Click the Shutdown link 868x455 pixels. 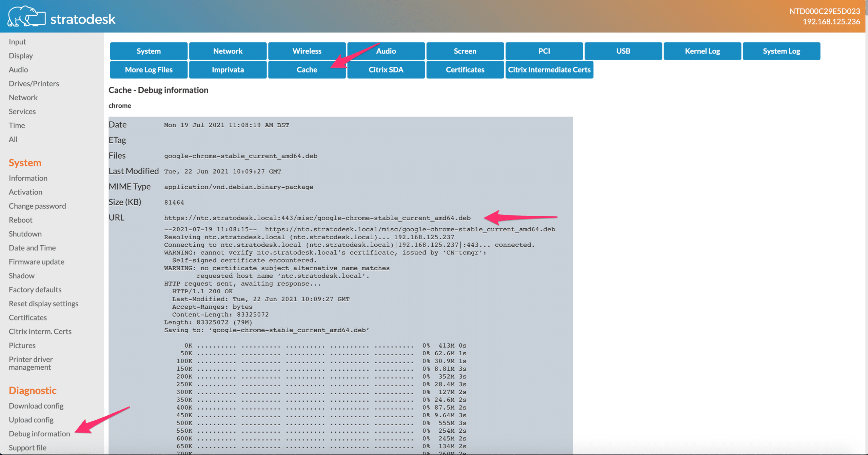tap(25, 234)
